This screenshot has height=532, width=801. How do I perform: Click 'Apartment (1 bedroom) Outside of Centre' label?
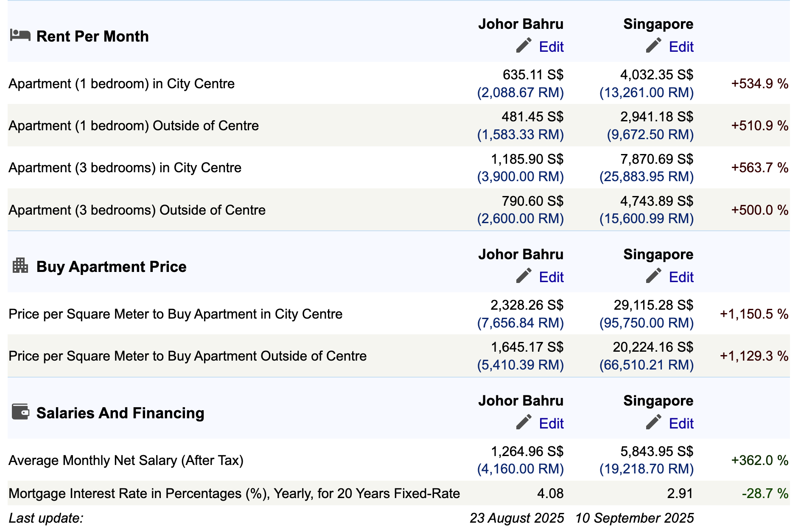tap(134, 126)
